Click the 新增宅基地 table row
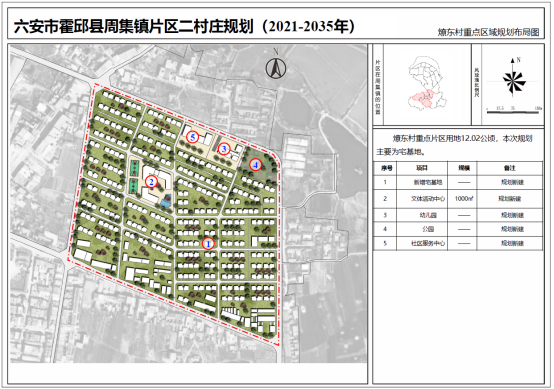The height and width of the screenshot is (389, 554). point(458,183)
